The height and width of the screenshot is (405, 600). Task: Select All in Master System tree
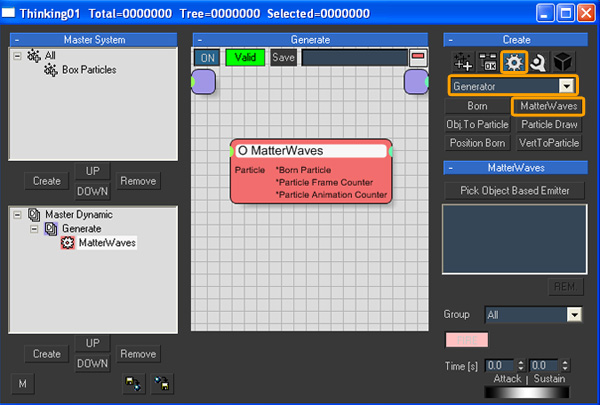50,56
